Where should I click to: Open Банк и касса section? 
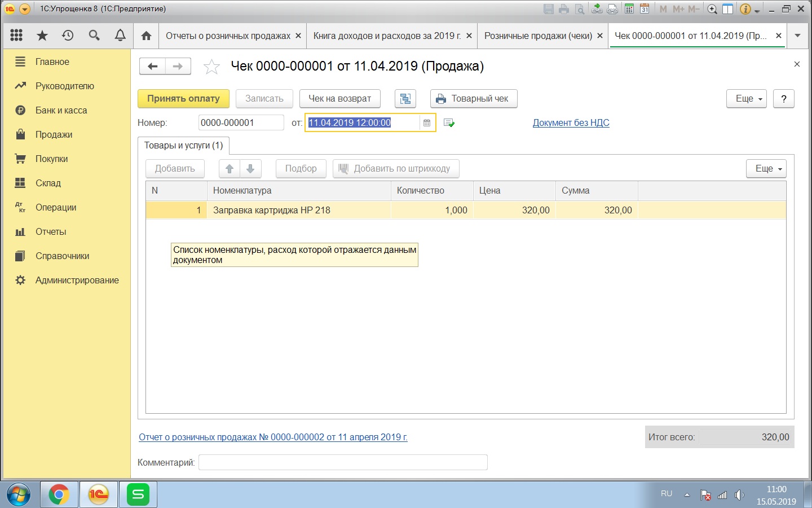pos(61,111)
